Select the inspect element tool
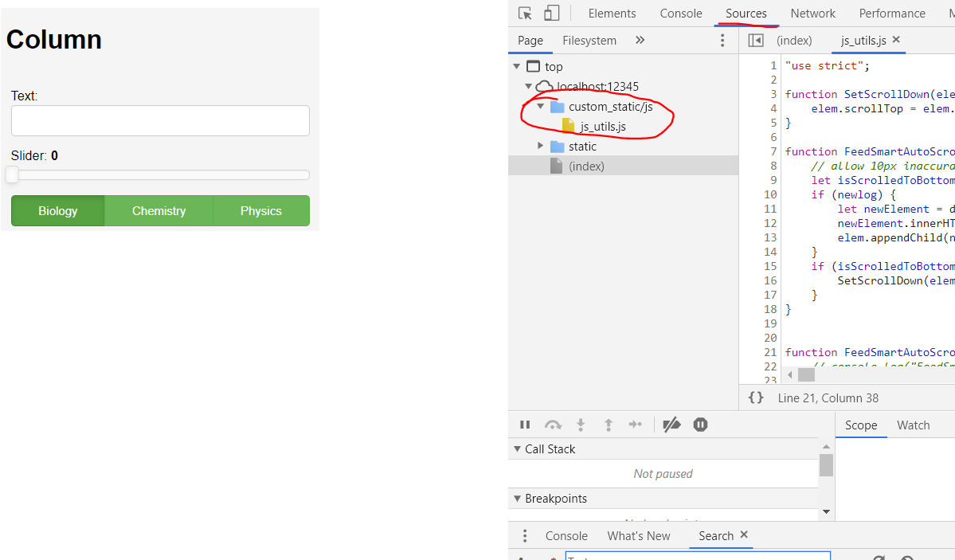The height and width of the screenshot is (560, 955). point(525,13)
